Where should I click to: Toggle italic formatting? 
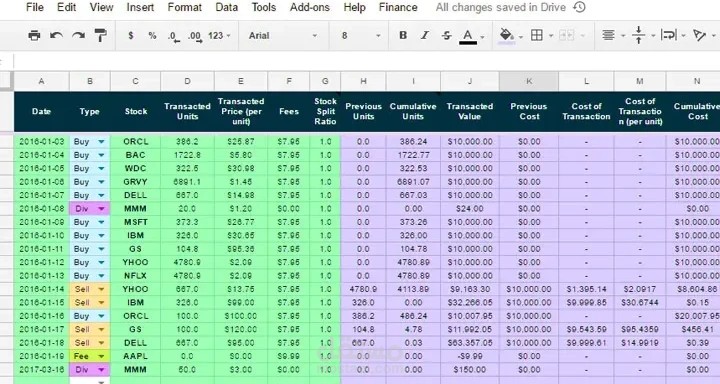tap(425, 35)
